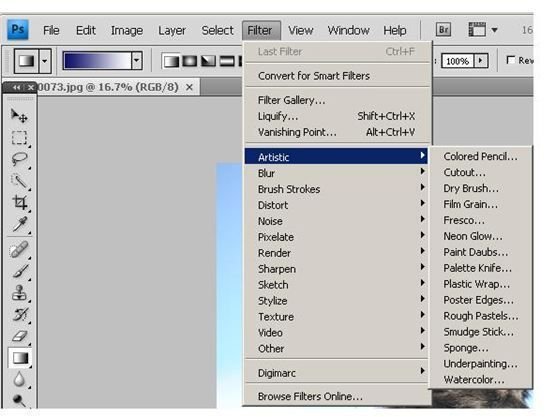This screenshot has width=545, height=417.
Task: Choose the Eyedropper tool
Action: pos(19,224)
